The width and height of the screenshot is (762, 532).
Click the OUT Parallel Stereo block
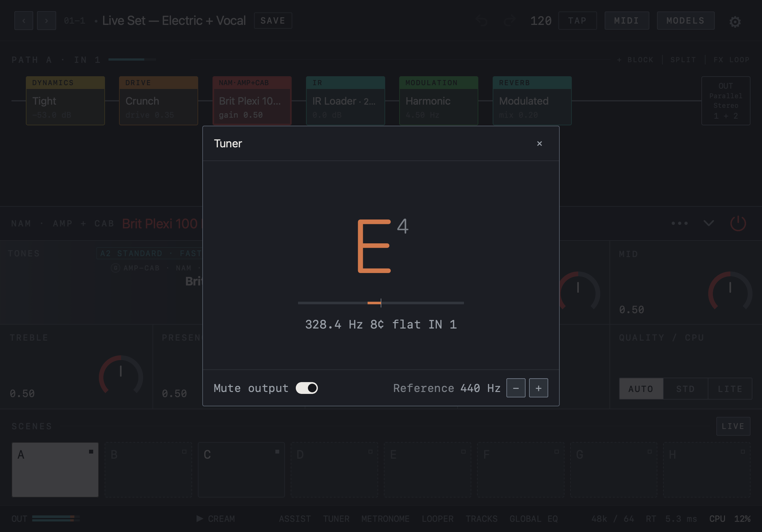click(726, 101)
